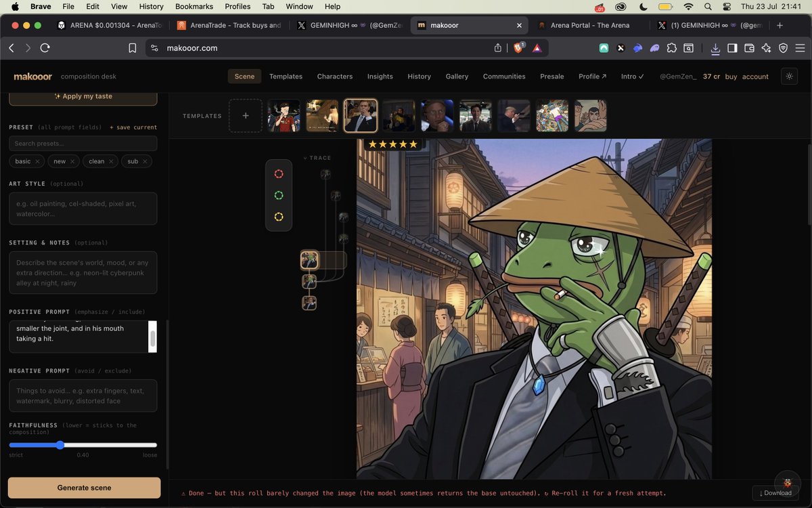This screenshot has width=812, height=508.
Task: Click the buy credits link
Action: click(731, 77)
